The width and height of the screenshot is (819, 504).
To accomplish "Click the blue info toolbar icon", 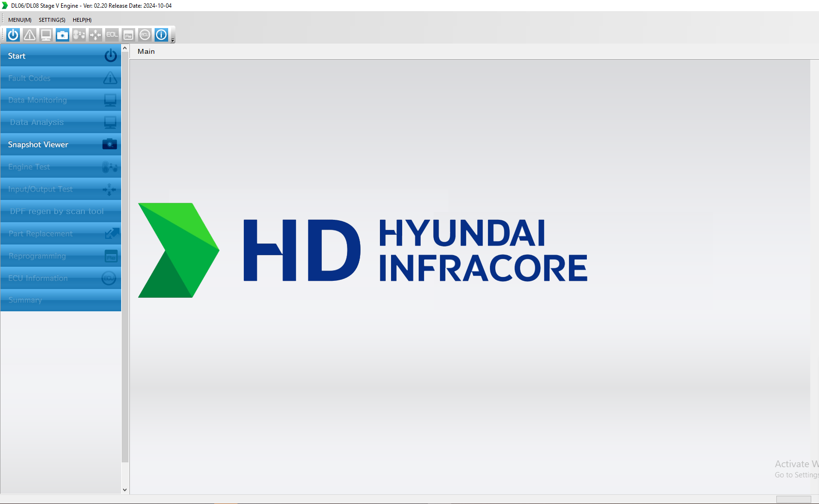I will tap(161, 35).
